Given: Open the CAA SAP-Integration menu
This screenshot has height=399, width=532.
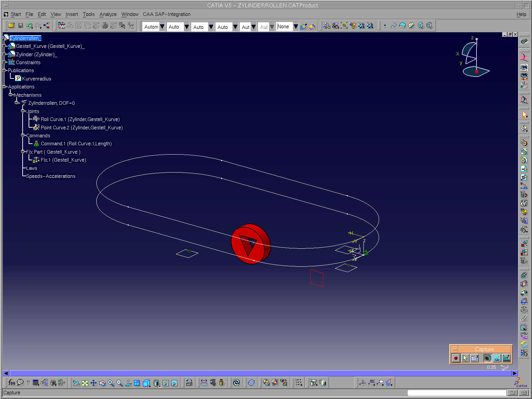Looking at the screenshot, I should point(167,14).
